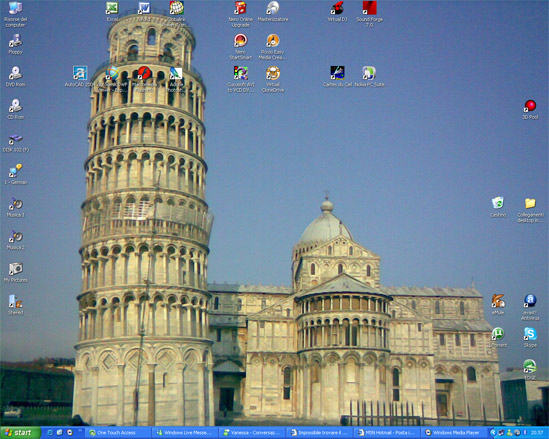Switch to Windows Media Player taskbar button
The height and width of the screenshot is (439, 549).
point(454,433)
